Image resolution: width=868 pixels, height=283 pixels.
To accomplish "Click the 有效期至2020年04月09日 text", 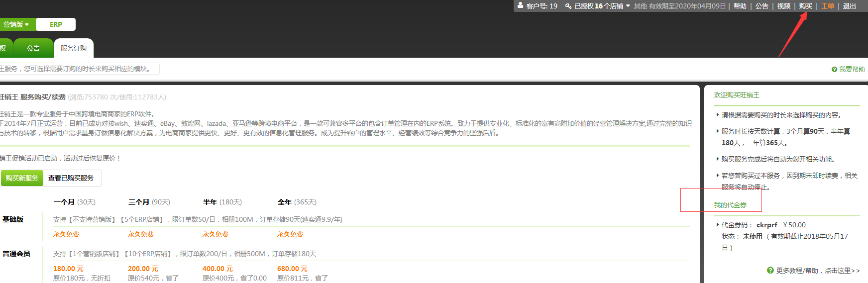I will pyautogui.click(x=687, y=6).
